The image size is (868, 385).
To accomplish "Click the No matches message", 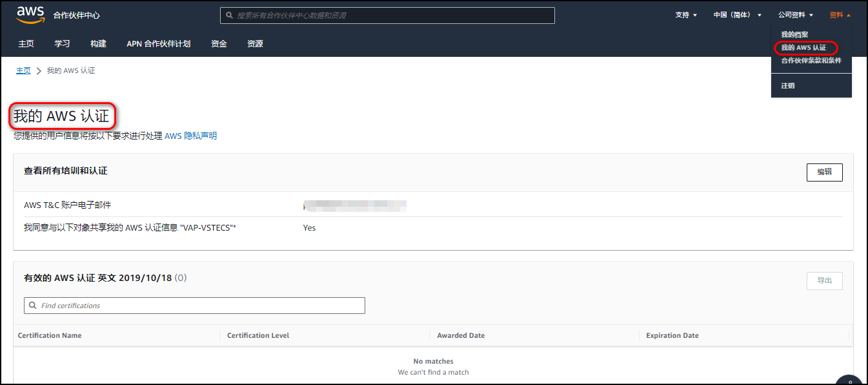I will tap(433, 361).
